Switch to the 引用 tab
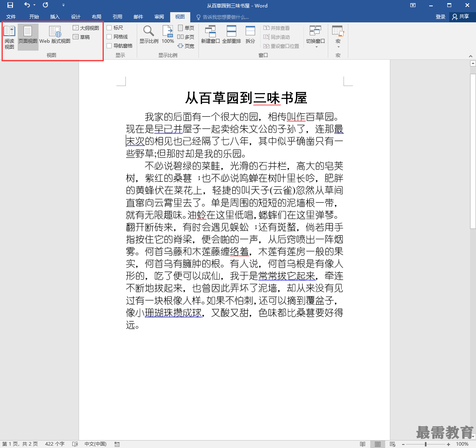The height and width of the screenshot is (448, 476). click(118, 16)
